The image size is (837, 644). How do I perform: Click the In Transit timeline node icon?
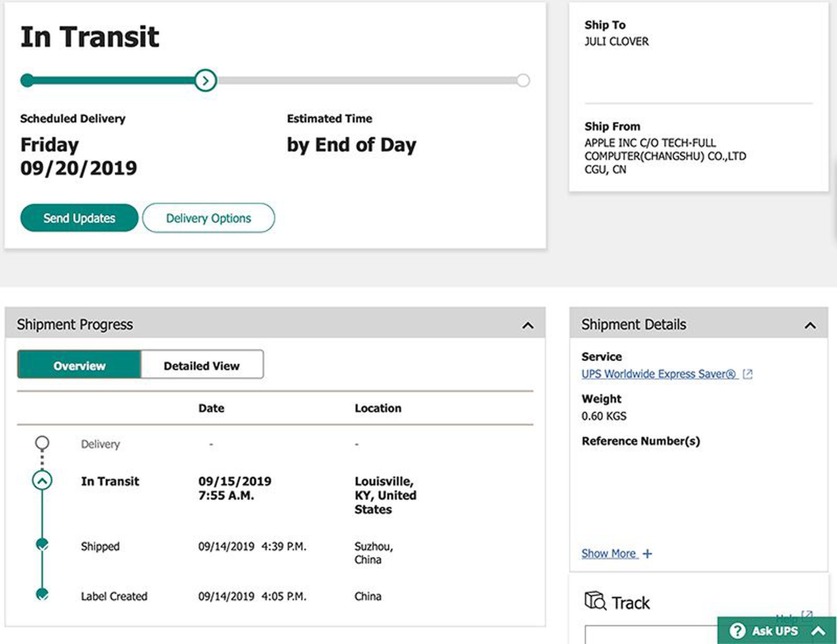41,481
